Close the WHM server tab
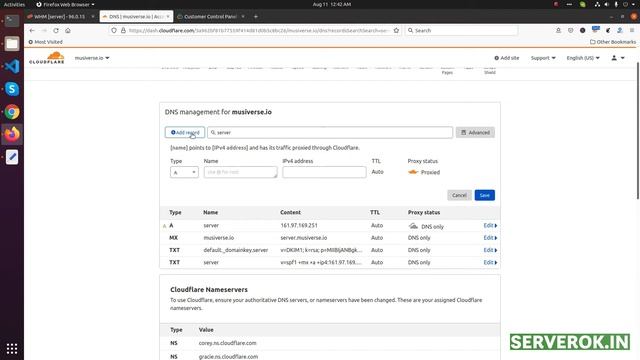The height and width of the screenshot is (360, 640). (x=93, y=17)
